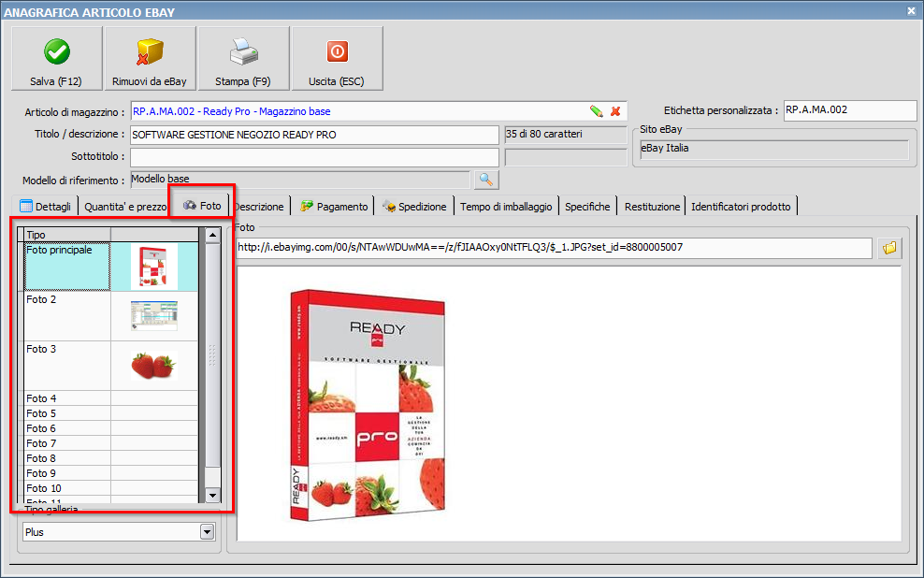Edit warehouse article with the pencil icon
The width and height of the screenshot is (924, 578).
point(597,110)
